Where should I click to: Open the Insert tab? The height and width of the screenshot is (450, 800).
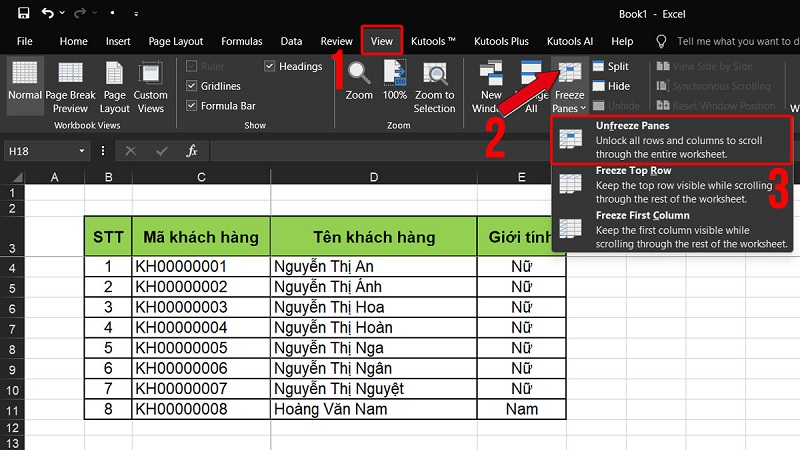click(x=118, y=41)
